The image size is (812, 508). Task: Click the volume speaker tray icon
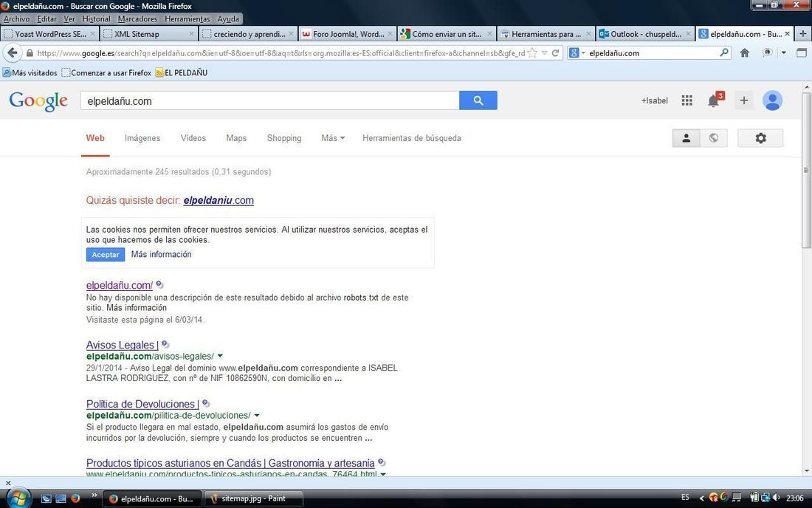(x=776, y=498)
